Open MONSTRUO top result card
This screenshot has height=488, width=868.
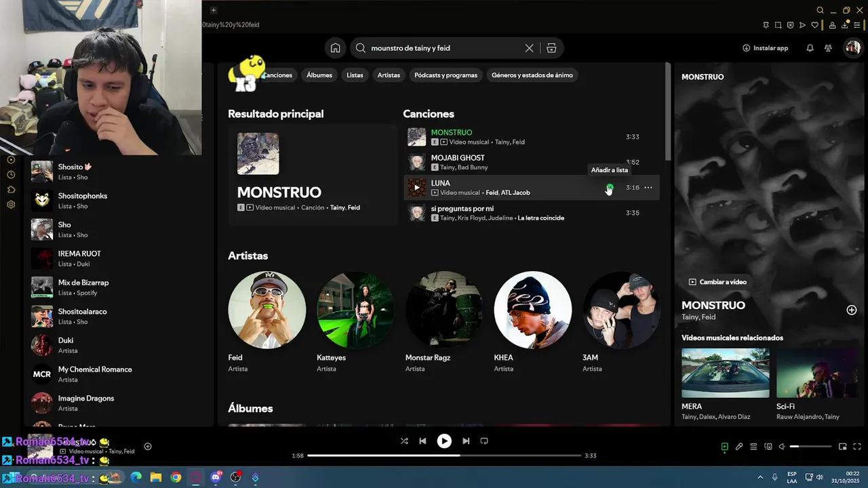313,174
